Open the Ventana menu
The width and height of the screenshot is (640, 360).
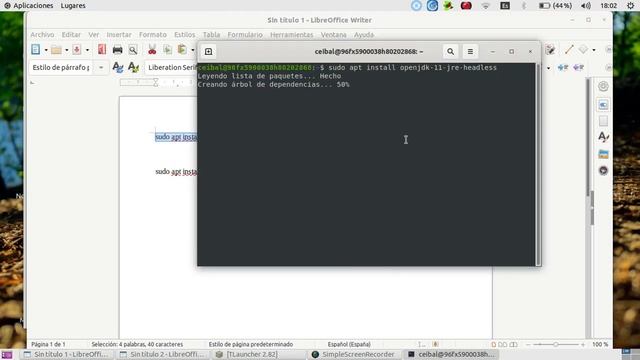pos(333,35)
